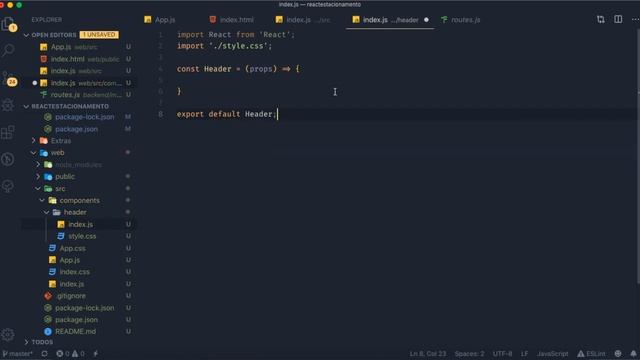Open App.css in src folder
Screen dimensions: 640x360
[80, 248]
